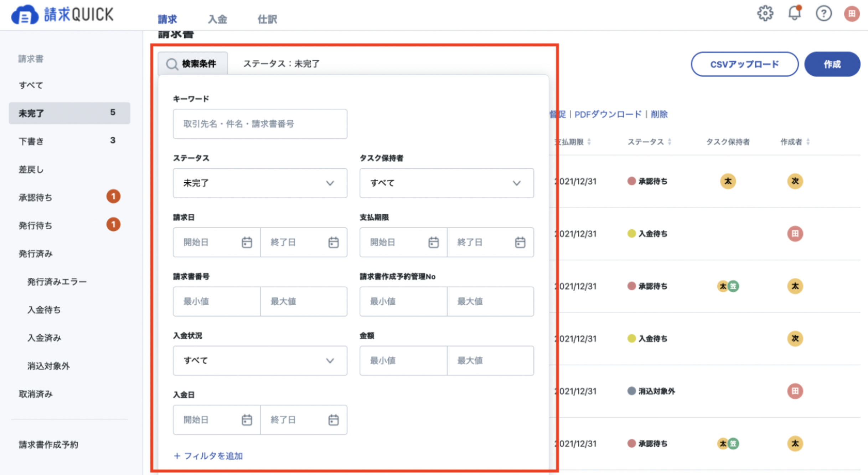This screenshot has height=475, width=868.
Task: Select 取消済み in sidebar
Action: pos(36,394)
